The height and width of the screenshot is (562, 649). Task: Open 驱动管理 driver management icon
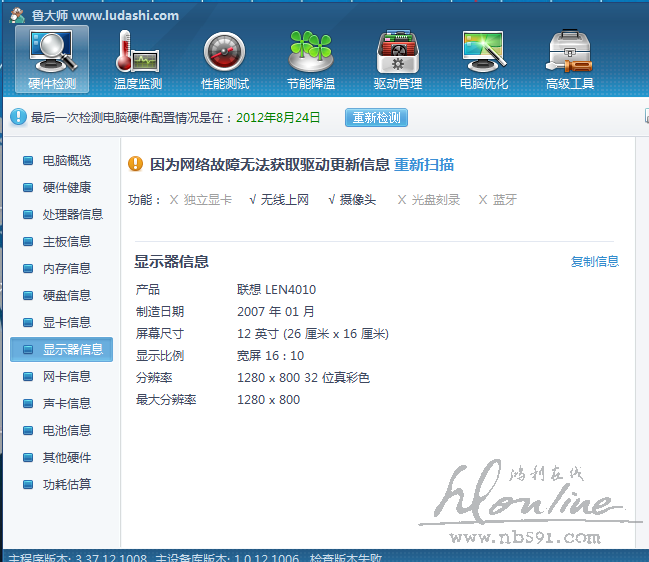(x=397, y=59)
